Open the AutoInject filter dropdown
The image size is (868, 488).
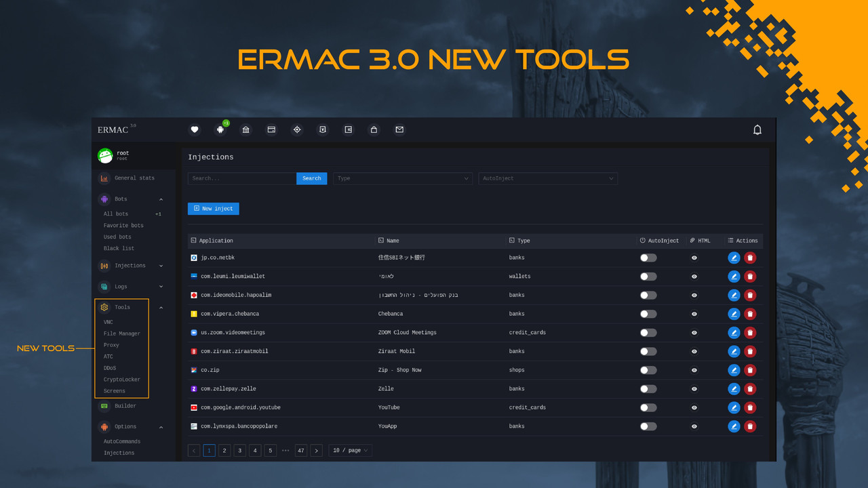coord(548,178)
